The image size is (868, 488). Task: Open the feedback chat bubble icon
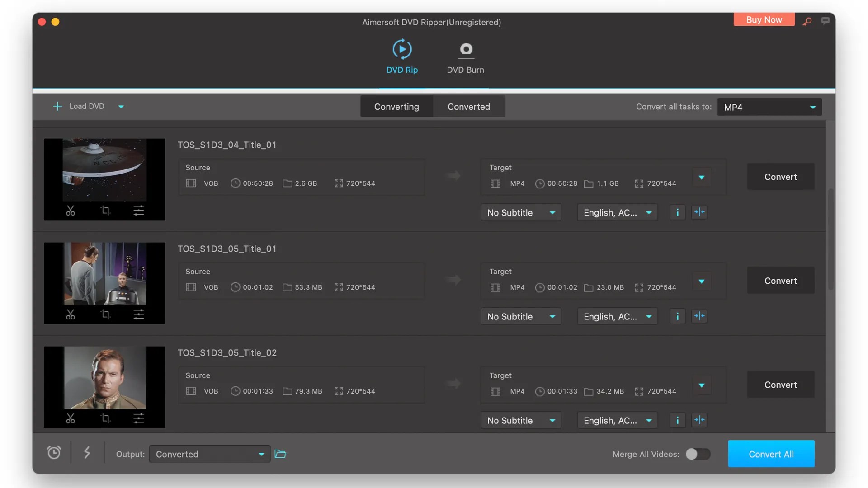click(825, 21)
